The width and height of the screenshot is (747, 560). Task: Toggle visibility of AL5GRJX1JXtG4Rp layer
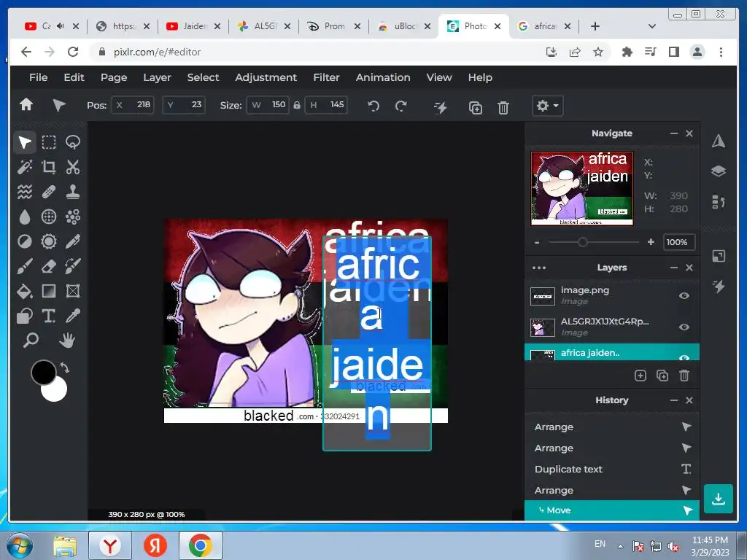tap(684, 327)
